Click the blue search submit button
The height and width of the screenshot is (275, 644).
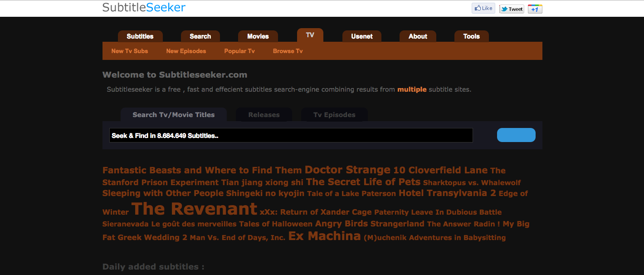click(x=516, y=135)
